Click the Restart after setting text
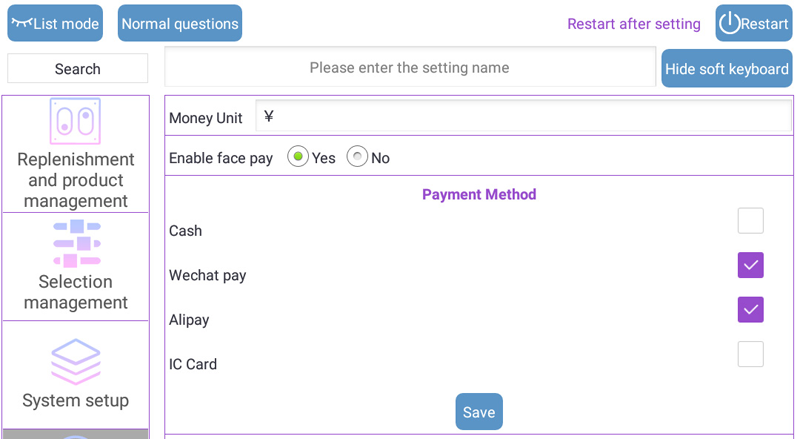The image size is (800, 439). coord(634,24)
